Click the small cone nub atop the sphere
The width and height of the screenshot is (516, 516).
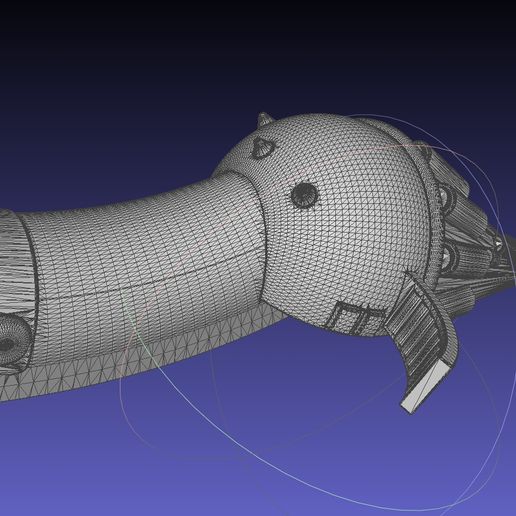pos(266,119)
